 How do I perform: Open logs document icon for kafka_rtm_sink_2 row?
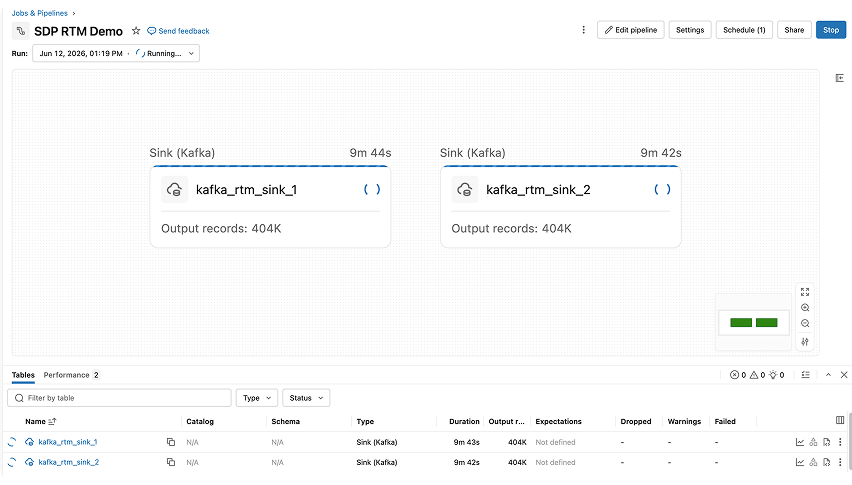pos(826,462)
